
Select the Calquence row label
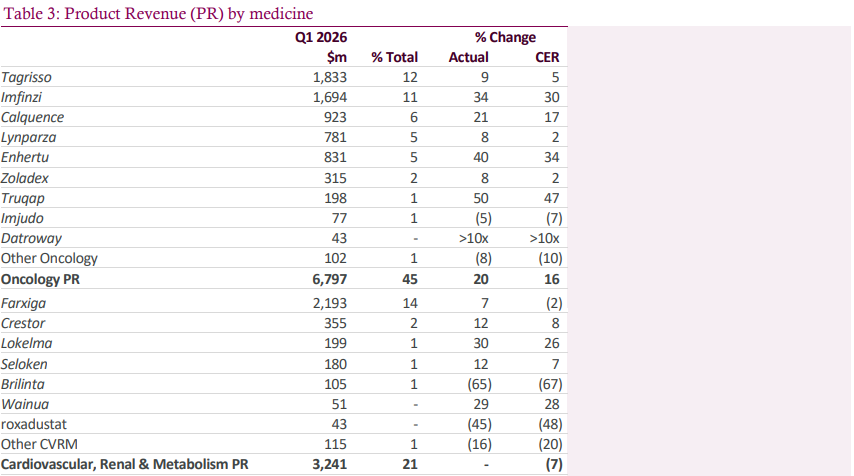point(32,117)
